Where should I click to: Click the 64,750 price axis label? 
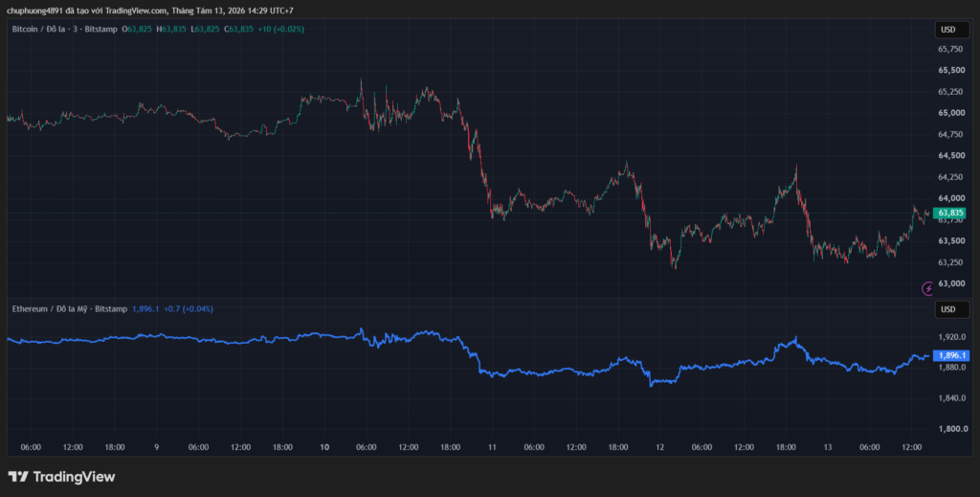click(950, 134)
